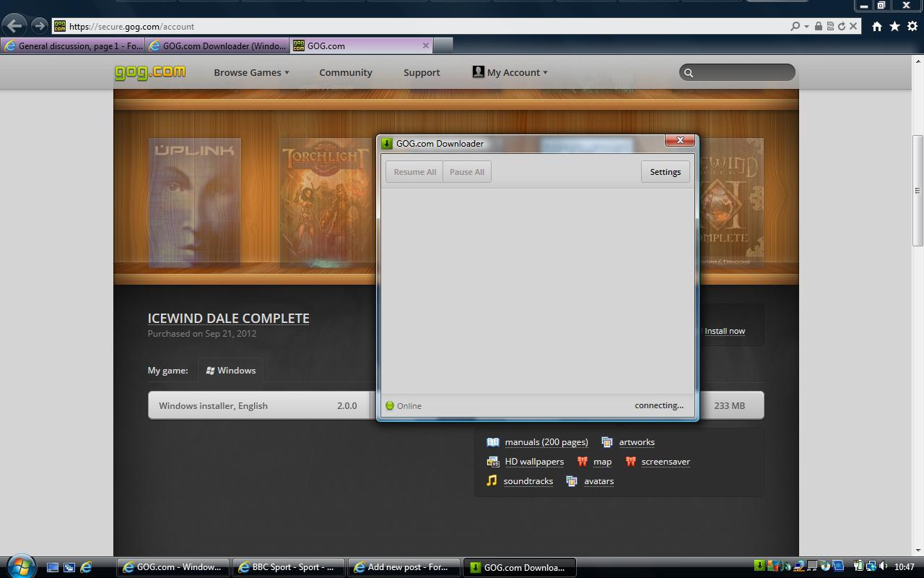
Task: Click the security lock icon in address bar
Action: 818,26
